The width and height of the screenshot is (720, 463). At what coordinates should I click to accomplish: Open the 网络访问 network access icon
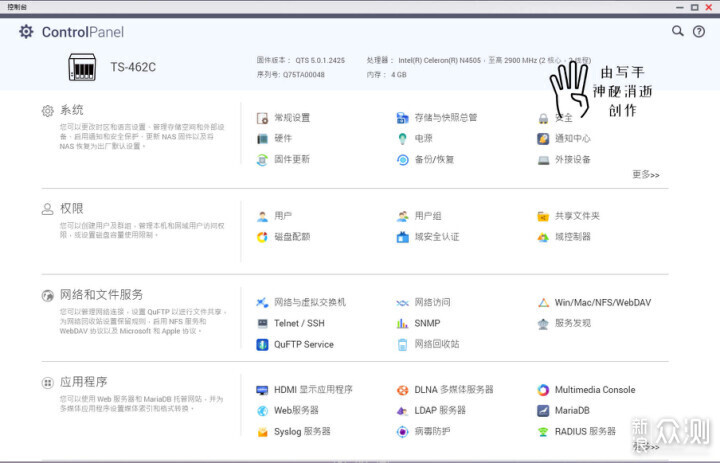point(402,303)
